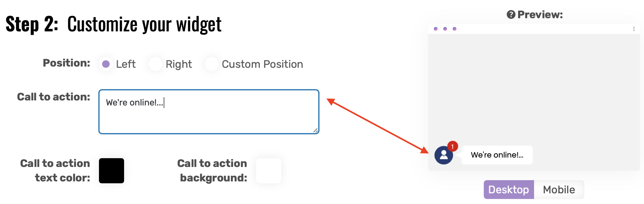Click the middle dot in the preview toolbar
The height and width of the screenshot is (204, 644).
tap(445, 29)
